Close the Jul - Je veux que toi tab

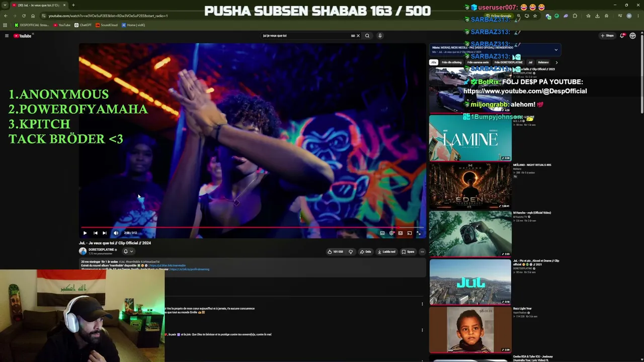coord(64,5)
